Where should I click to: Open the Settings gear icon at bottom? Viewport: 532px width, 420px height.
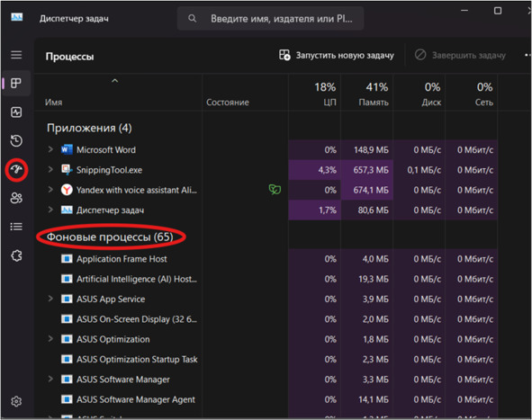coord(16,402)
